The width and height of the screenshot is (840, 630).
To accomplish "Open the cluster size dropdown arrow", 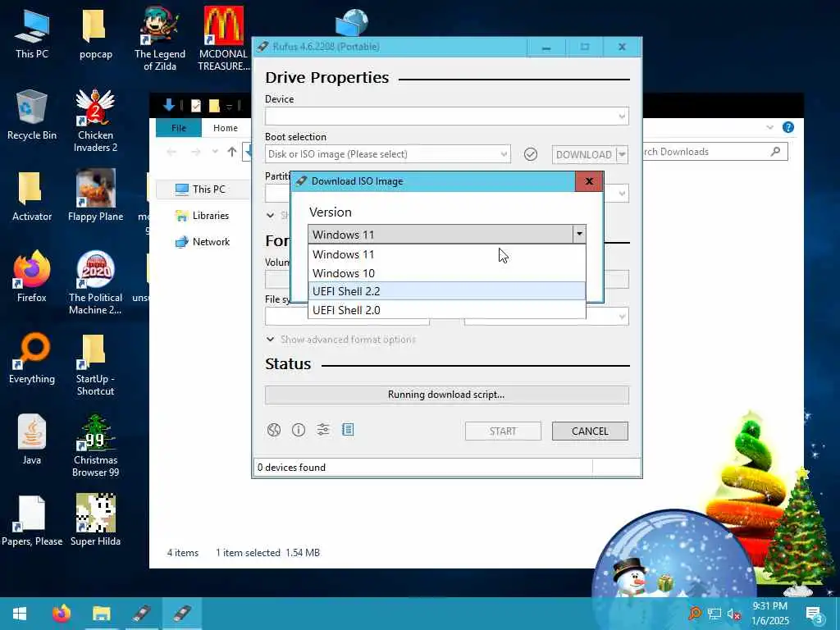I will click(622, 317).
